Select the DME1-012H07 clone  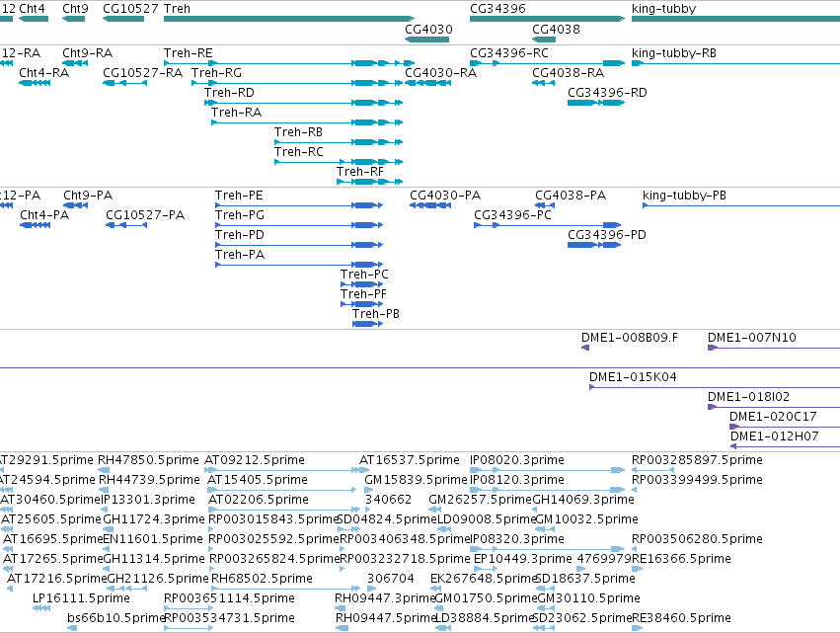785,446
